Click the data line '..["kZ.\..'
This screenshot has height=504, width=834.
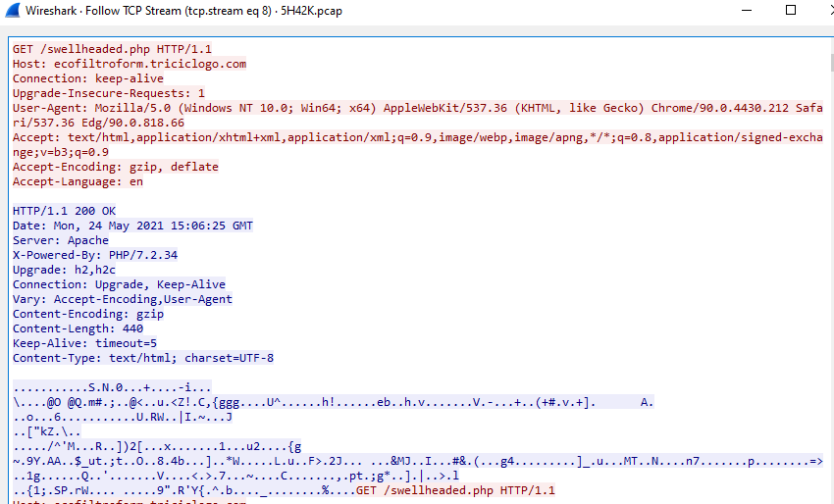pyautogui.click(x=47, y=431)
